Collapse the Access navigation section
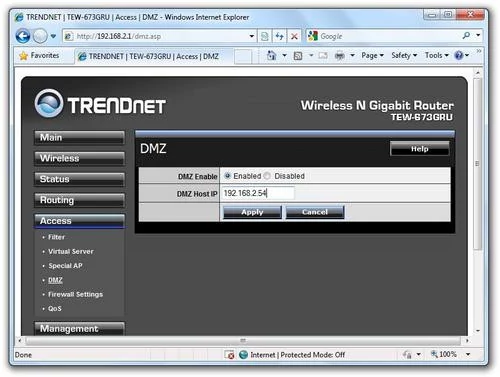This screenshot has width=500, height=377. pyautogui.click(x=79, y=221)
